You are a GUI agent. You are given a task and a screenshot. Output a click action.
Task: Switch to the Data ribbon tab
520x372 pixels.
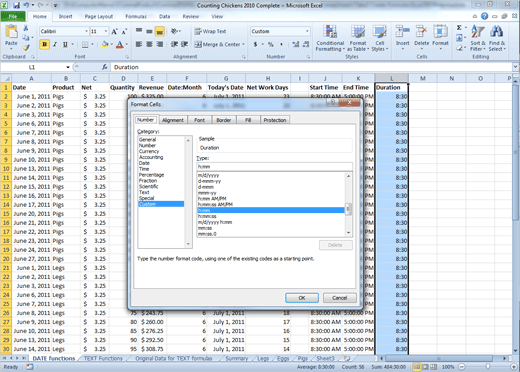coord(164,16)
